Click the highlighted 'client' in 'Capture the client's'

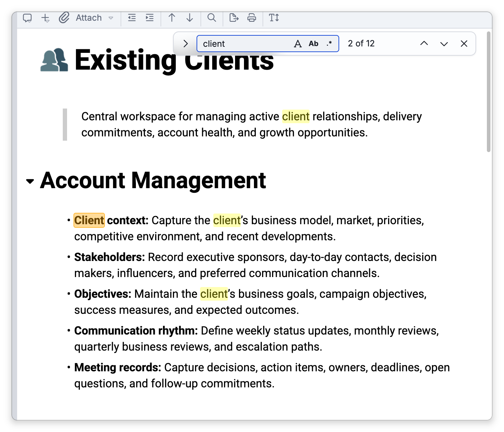tap(227, 220)
